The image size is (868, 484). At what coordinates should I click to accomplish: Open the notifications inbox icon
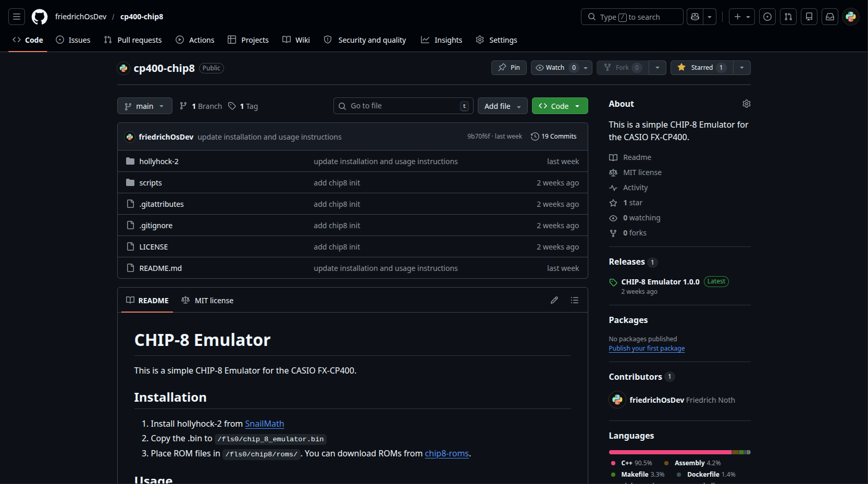tap(830, 17)
